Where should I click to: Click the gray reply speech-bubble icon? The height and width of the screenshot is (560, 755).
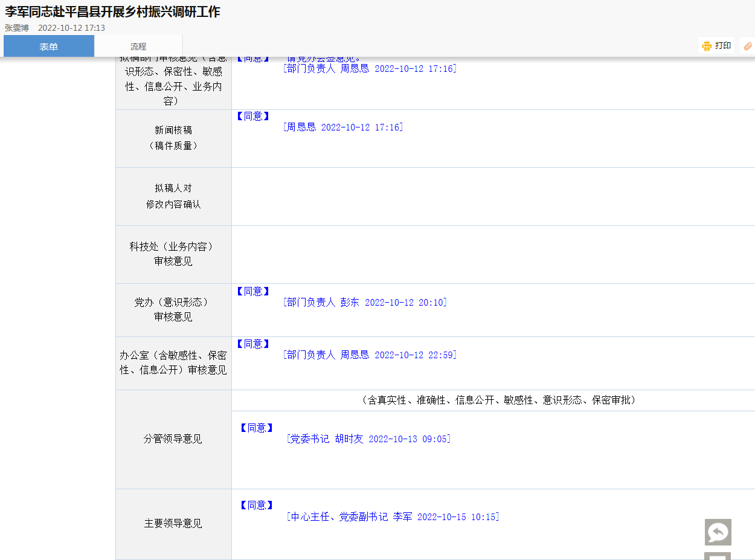(718, 532)
